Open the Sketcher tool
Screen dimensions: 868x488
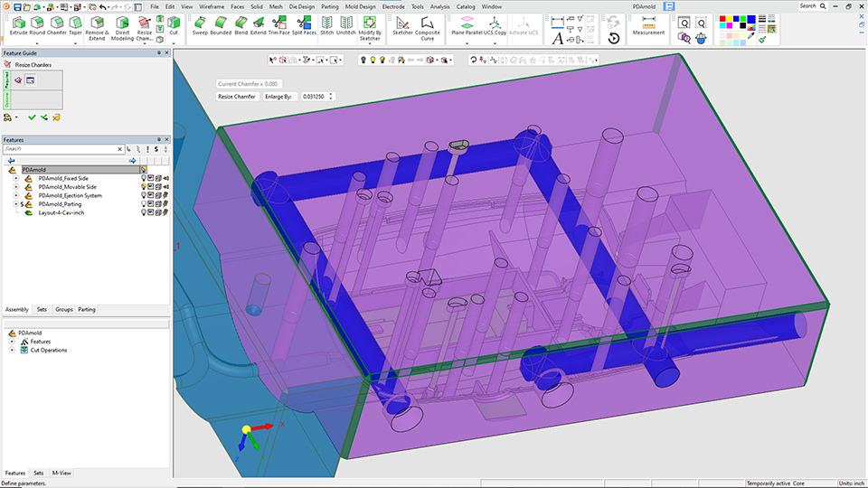point(402,26)
